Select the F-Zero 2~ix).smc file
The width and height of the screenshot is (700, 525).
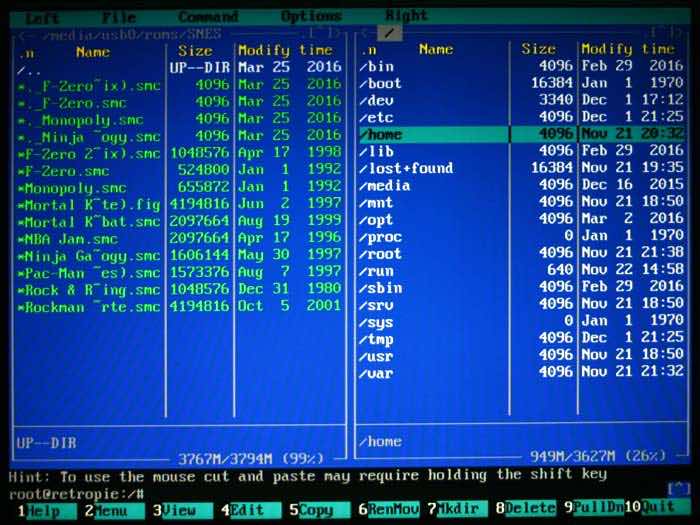click(179, 153)
